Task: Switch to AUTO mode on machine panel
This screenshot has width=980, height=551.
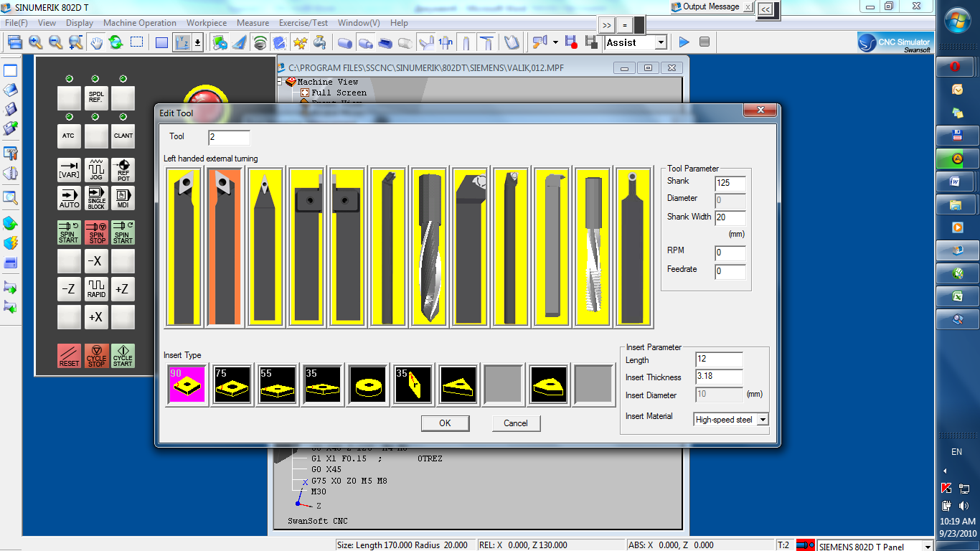Action: [x=69, y=198]
